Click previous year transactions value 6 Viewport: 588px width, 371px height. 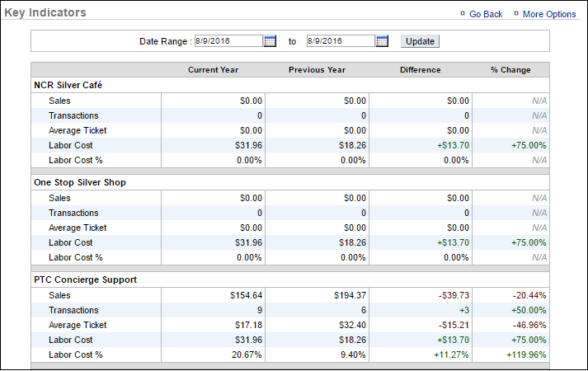pos(364,310)
